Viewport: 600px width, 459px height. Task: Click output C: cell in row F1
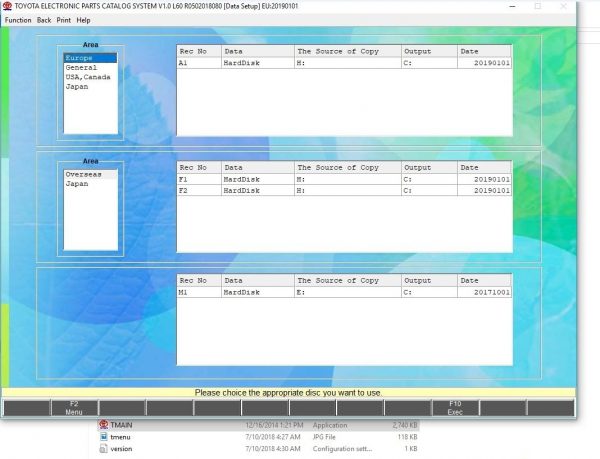click(x=429, y=179)
